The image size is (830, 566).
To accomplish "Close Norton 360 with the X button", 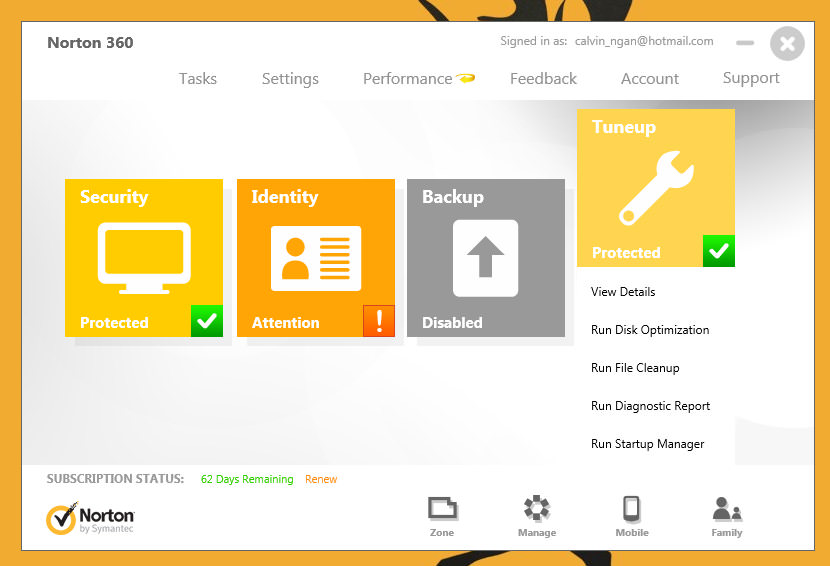I will point(787,43).
